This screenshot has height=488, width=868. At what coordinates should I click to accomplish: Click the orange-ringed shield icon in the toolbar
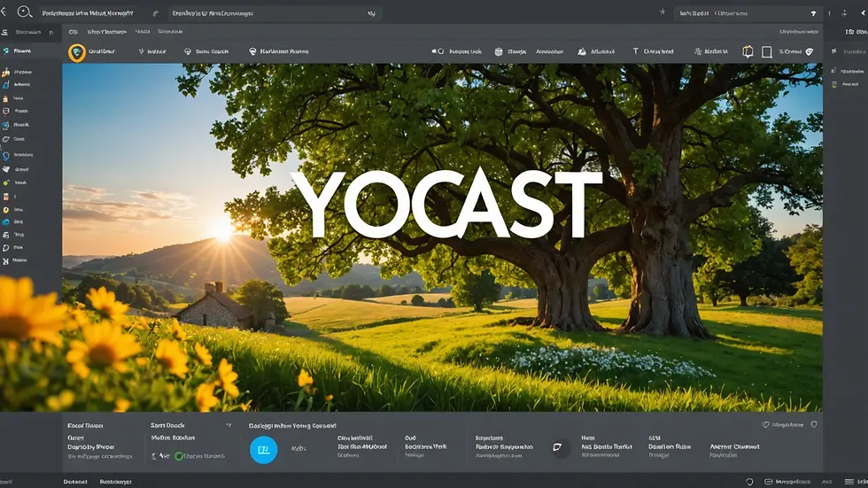click(x=77, y=52)
